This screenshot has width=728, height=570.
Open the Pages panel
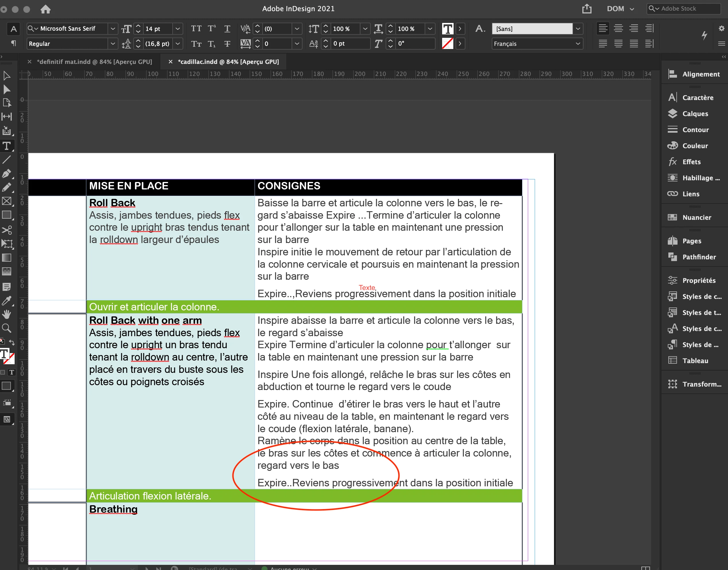(x=692, y=241)
